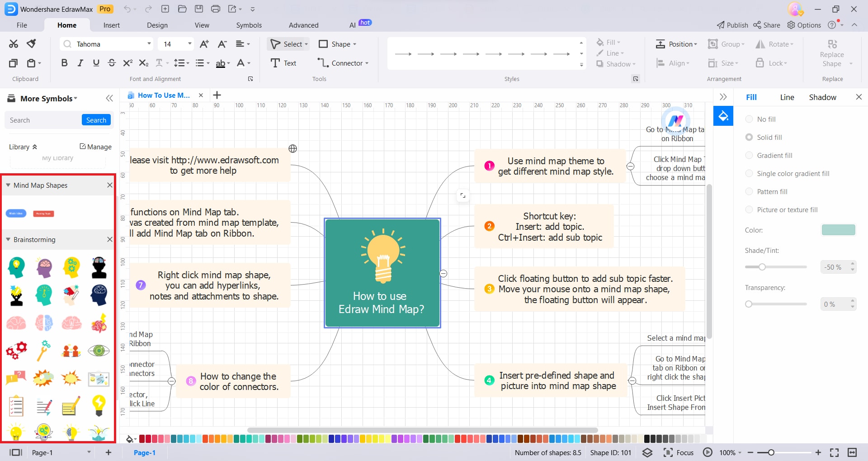Viewport: 868px width, 461px height.
Task: Toggle fullscreen icon in status bar
Action: point(835,452)
